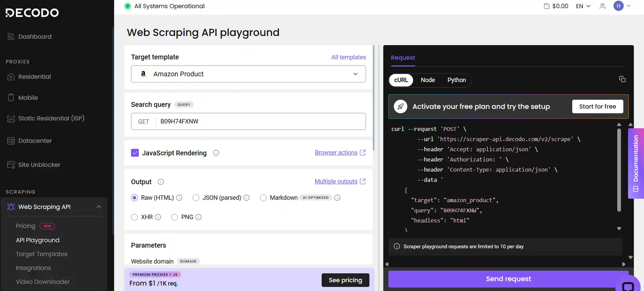Switch to cURL code tab
Viewport: 644px width, 291px height.
pos(401,80)
